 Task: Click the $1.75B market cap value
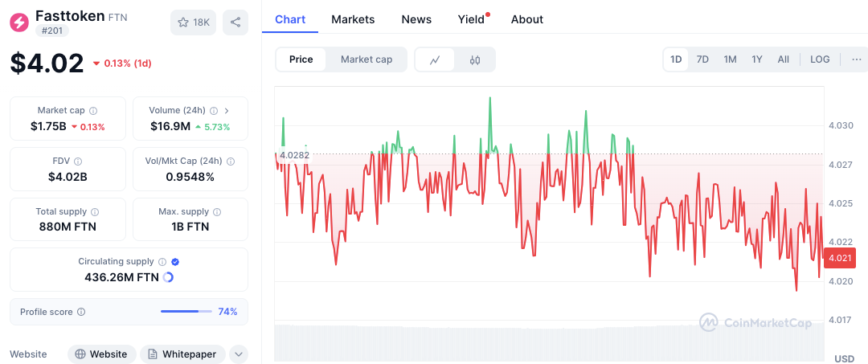pos(48,127)
